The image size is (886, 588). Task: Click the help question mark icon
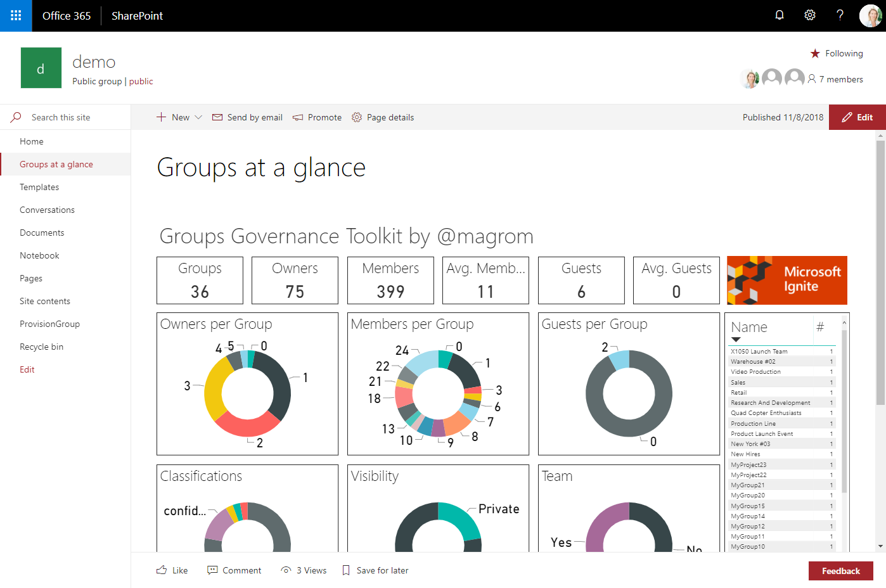(840, 15)
